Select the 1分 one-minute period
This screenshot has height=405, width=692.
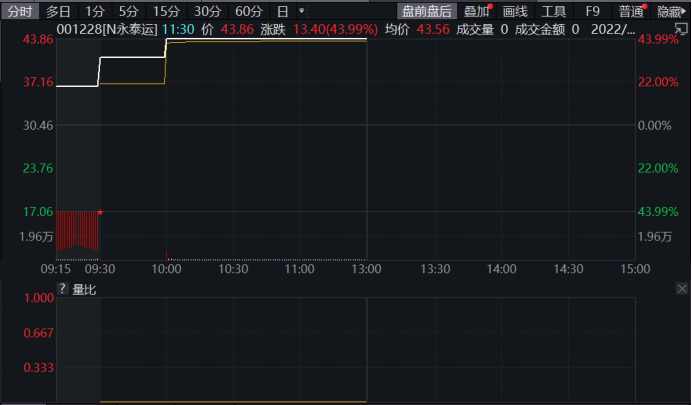coord(95,11)
